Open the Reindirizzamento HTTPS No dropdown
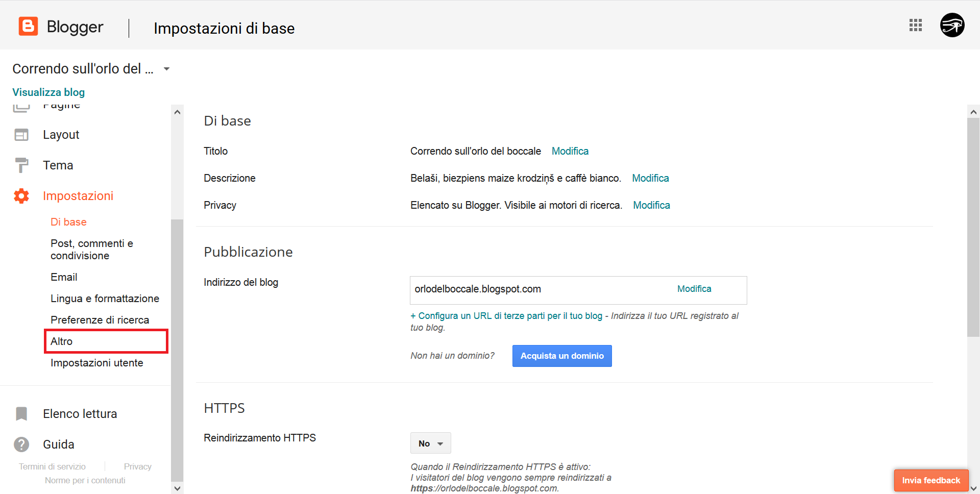The image size is (980, 494). (431, 443)
